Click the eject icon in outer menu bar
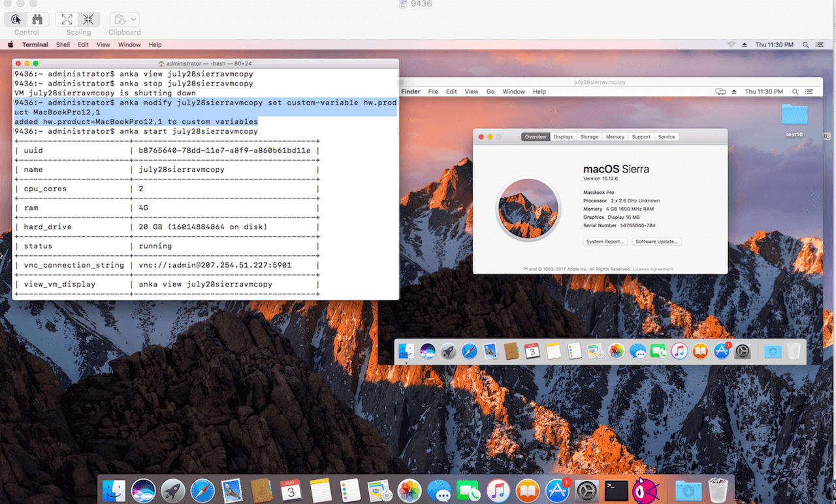 pos(744,44)
